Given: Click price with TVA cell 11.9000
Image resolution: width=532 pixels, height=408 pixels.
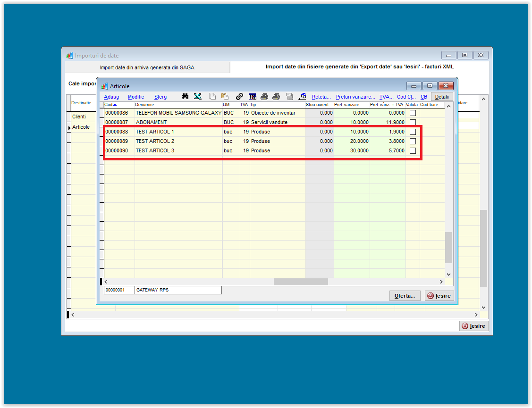Looking at the screenshot, I should point(388,122).
